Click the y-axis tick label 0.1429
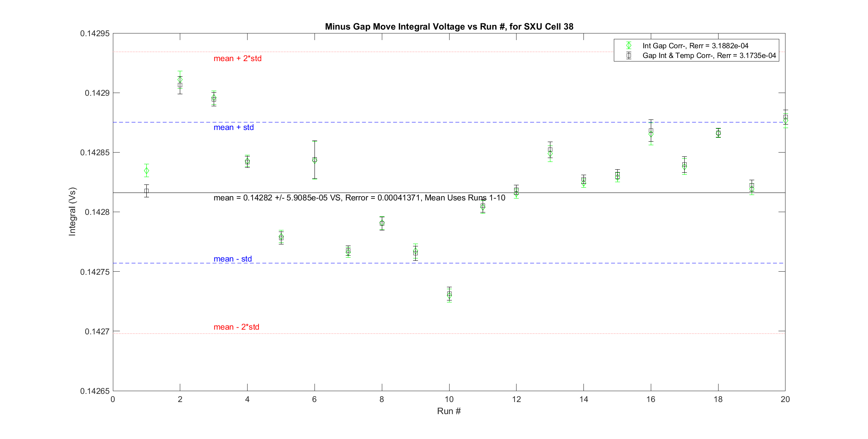Viewport: 868px width, 439px height. 97,93
